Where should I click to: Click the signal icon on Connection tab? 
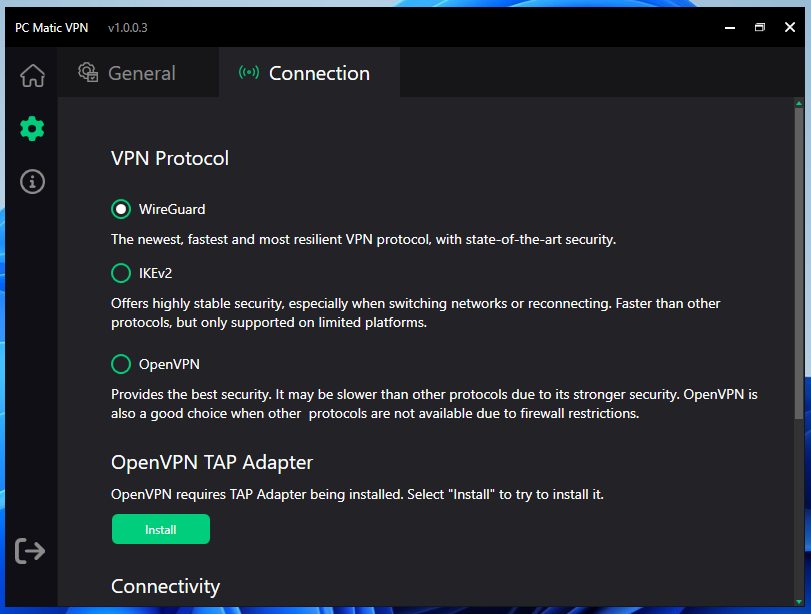pyautogui.click(x=249, y=73)
